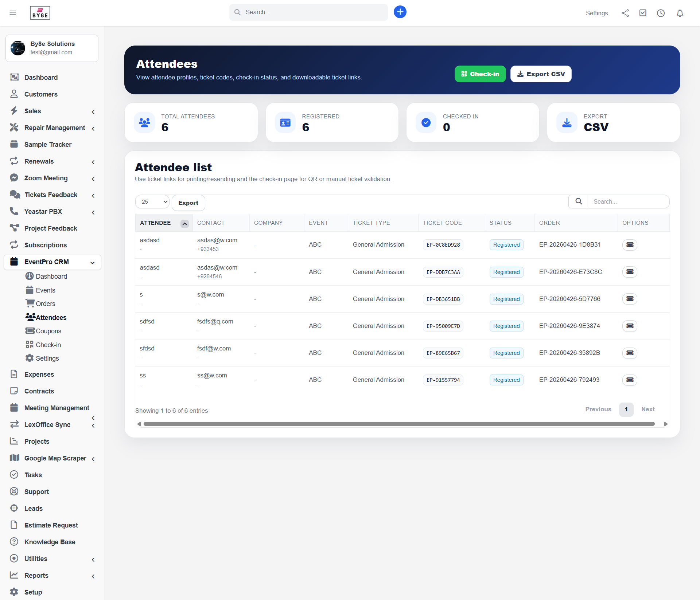Screen dimensions: 700x600
Task: Click the table search magnifier icon
Action: (579, 201)
